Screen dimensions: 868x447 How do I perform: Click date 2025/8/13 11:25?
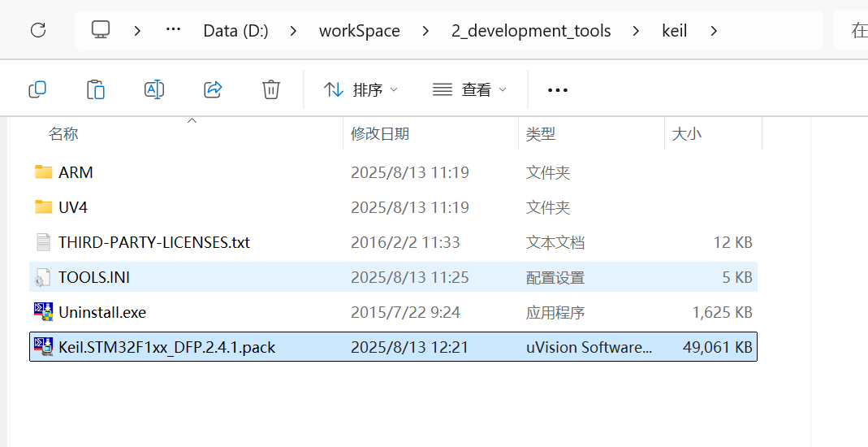[410, 277]
